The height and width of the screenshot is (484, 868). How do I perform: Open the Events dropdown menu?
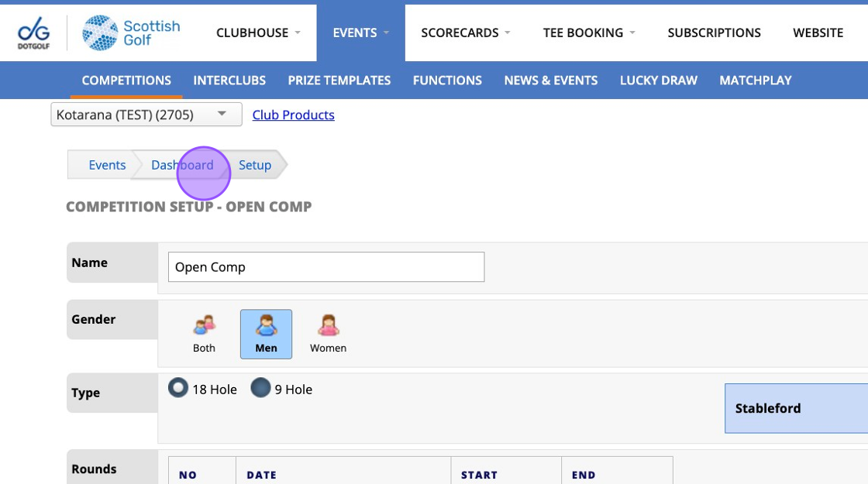[x=361, y=33]
